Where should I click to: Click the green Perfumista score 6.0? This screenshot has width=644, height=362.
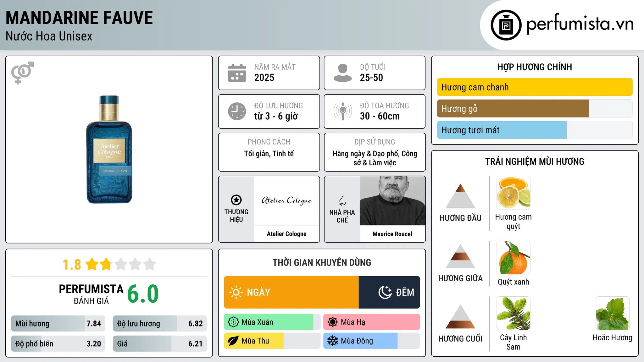[x=143, y=294]
